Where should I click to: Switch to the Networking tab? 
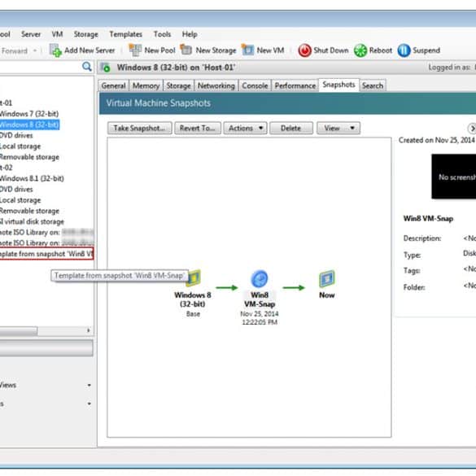[216, 85]
